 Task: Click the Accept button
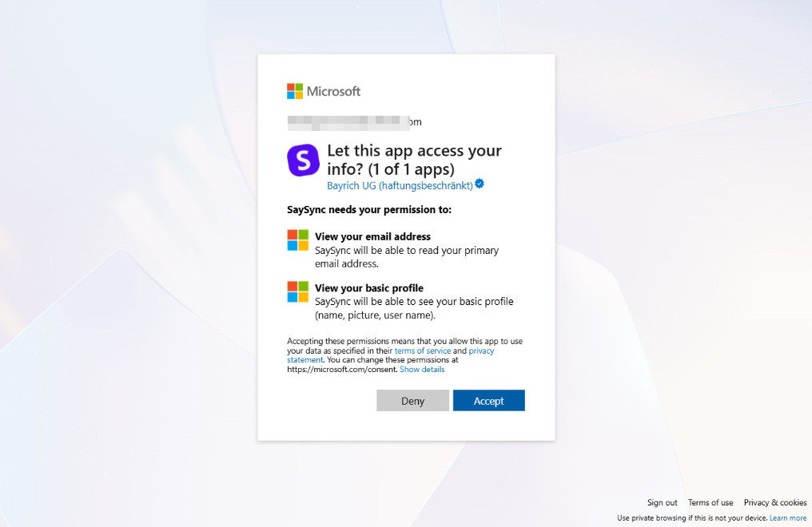(489, 401)
